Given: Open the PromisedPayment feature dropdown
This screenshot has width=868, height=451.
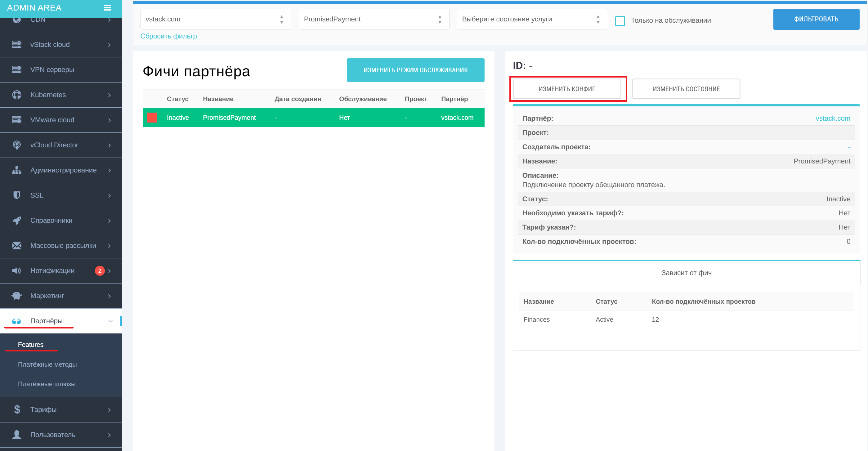Looking at the screenshot, I should click(x=374, y=19).
